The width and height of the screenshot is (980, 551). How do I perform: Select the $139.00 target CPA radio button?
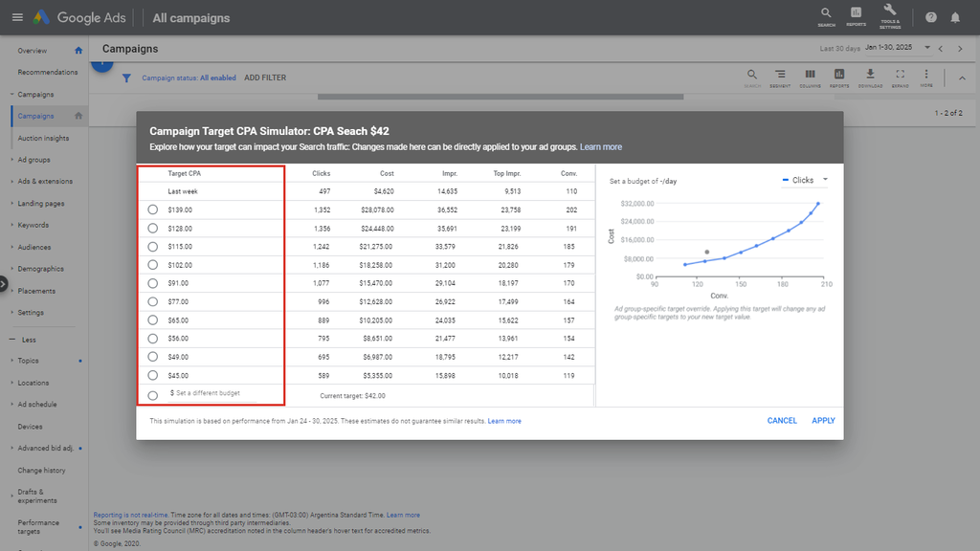[153, 209]
